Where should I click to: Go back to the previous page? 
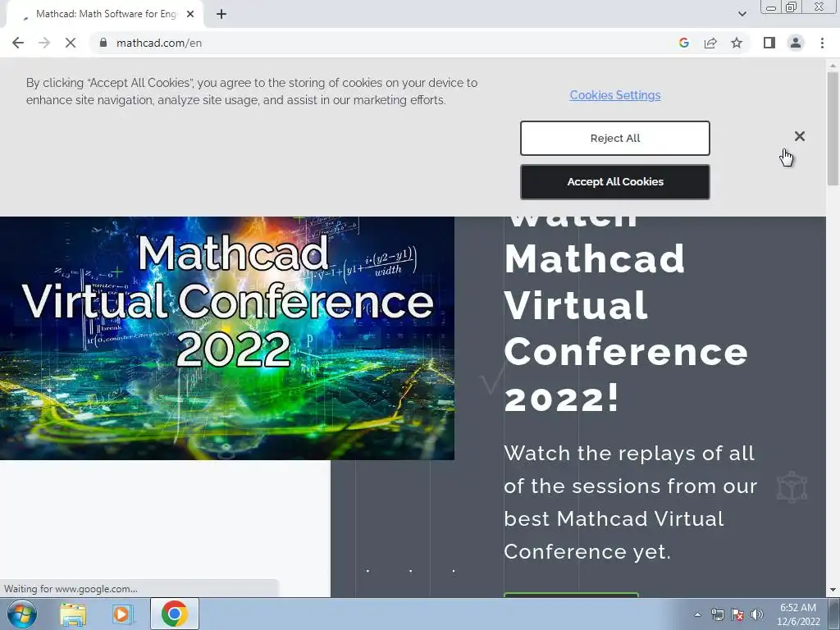tap(18, 43)
